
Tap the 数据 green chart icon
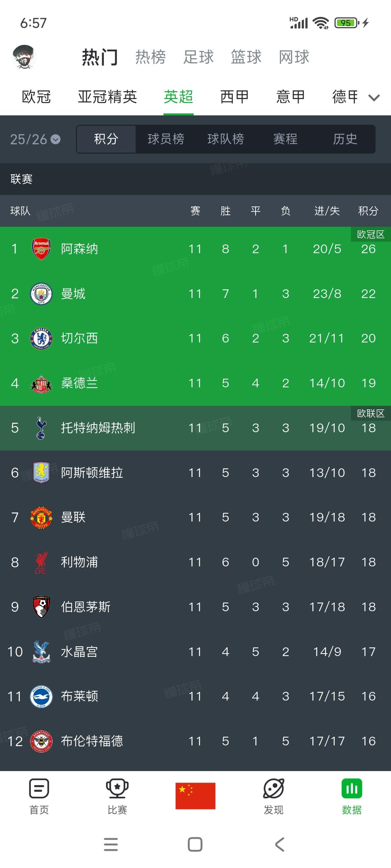(x=352, y=789)
